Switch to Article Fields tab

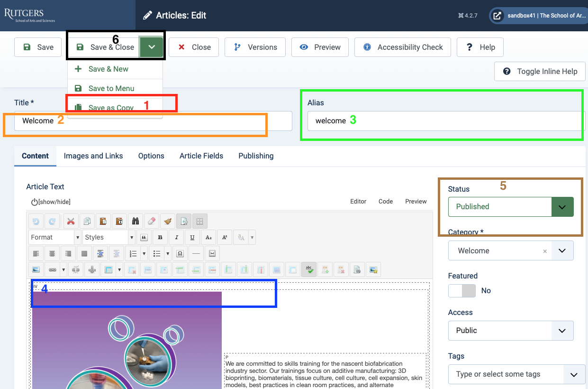pos(201,156)
